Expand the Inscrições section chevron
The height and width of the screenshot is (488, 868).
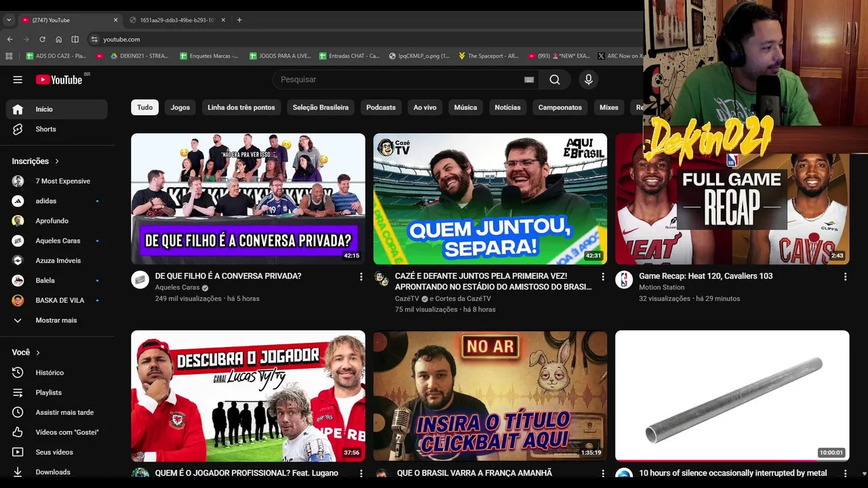[x=57, y=161]
